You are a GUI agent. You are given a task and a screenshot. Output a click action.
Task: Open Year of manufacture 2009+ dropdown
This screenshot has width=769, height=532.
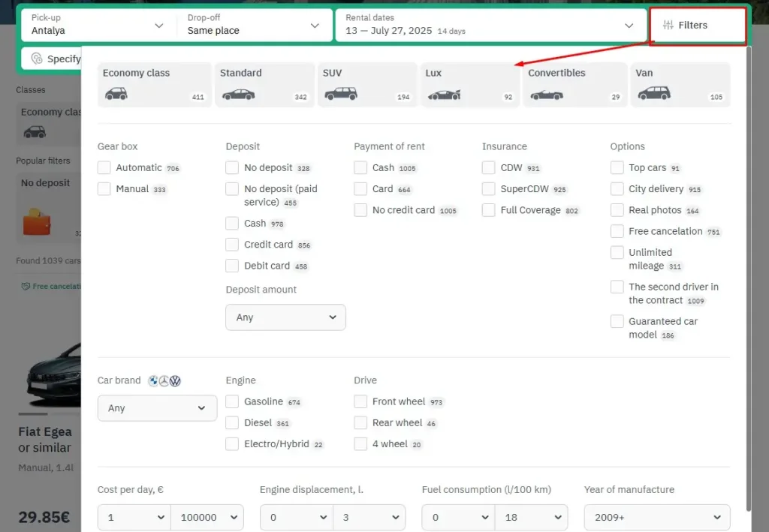pyautogui.click(x=657, y=517)
